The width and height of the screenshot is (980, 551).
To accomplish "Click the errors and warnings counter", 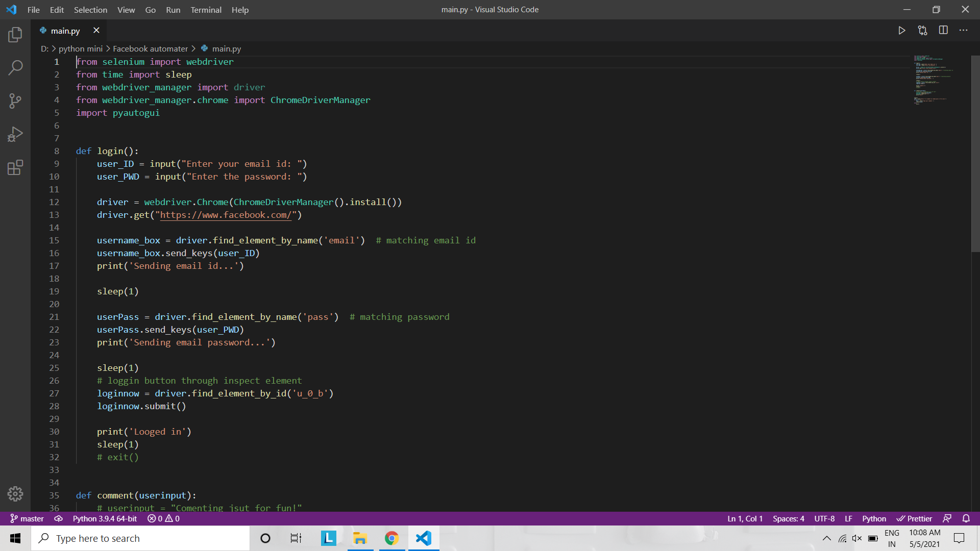I will pos(163,518).
